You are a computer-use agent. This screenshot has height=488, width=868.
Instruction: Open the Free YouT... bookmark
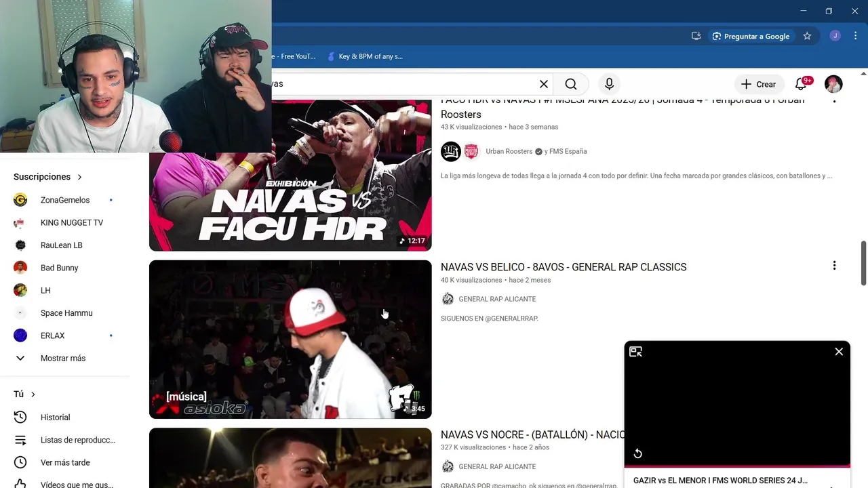(x=295, y=56)
